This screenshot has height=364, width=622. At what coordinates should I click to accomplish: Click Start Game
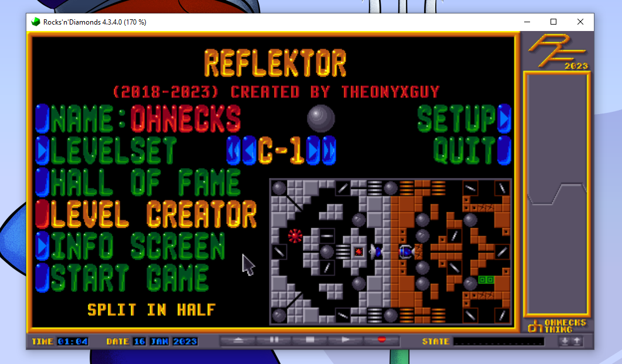tap(129, 278)
